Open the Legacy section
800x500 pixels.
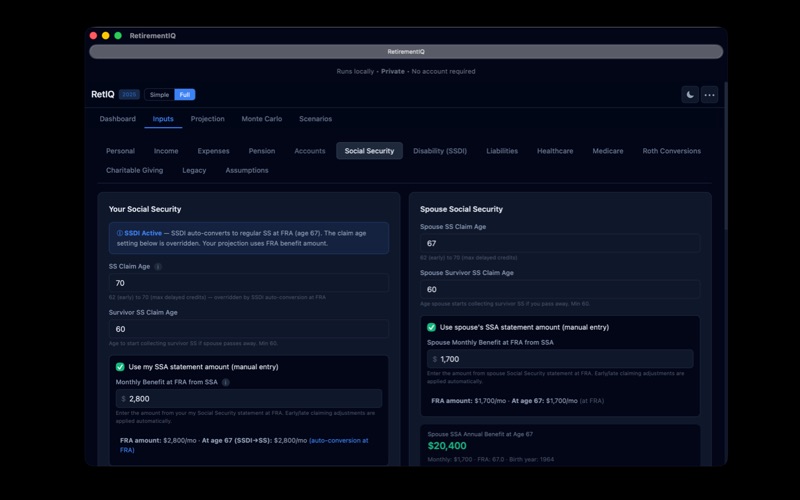coord(194,170)
